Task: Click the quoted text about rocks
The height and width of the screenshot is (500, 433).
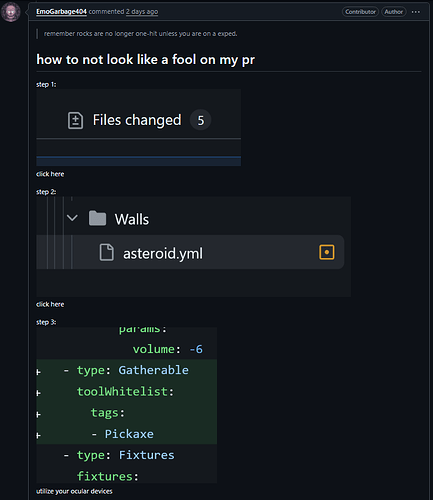Action: click(140, 34)
